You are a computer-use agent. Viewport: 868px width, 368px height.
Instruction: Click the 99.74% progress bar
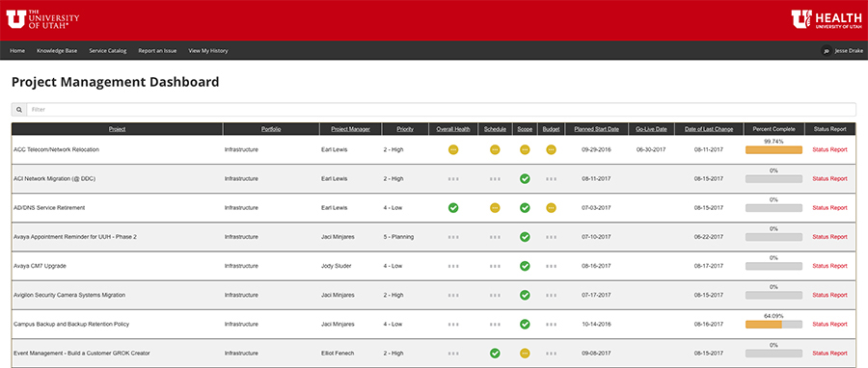[x=773, y=149]
